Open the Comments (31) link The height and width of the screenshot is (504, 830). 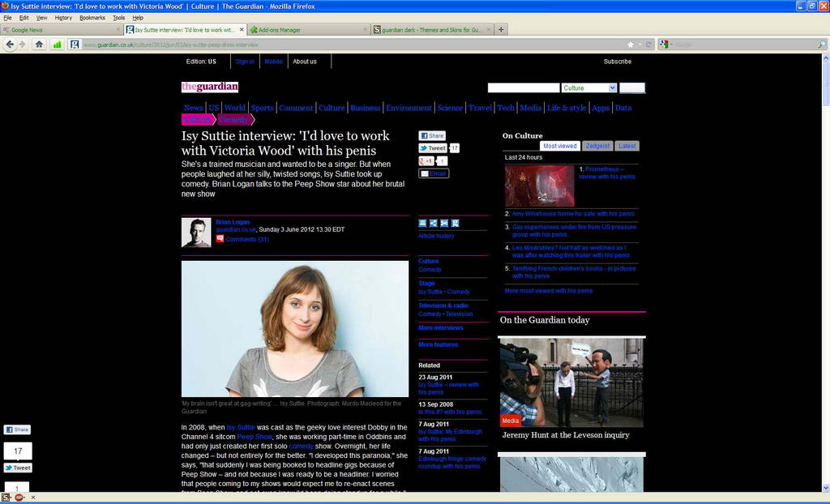[x=246, y=239]
